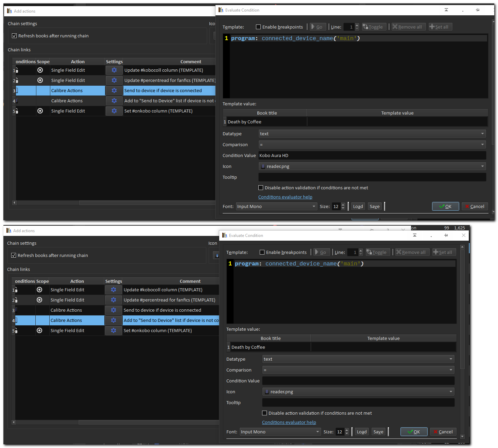This screenshot has width=498, height=448.
Task: Open Update #kobocoll settings gear, row 4 selected window
Action: tap(113, 290)
